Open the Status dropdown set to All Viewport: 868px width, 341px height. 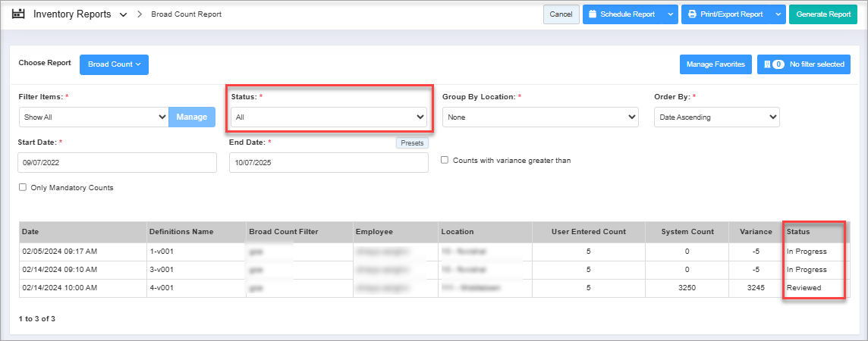click(x=329, y=117)
